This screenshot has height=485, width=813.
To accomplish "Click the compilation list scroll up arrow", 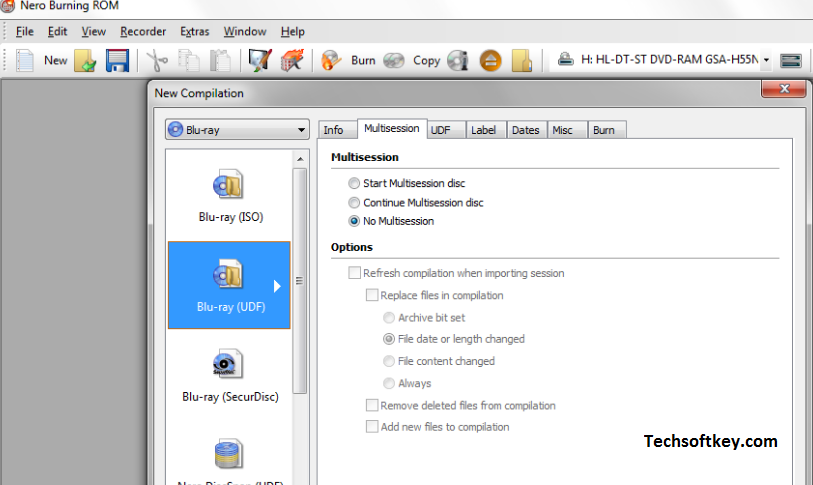I will [x=300, y=159].
